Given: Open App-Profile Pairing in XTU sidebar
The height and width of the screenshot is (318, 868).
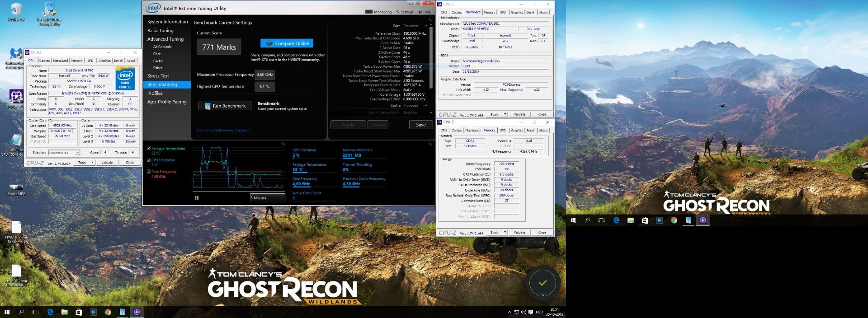Looking at the screenshot, I should point(167,102).
